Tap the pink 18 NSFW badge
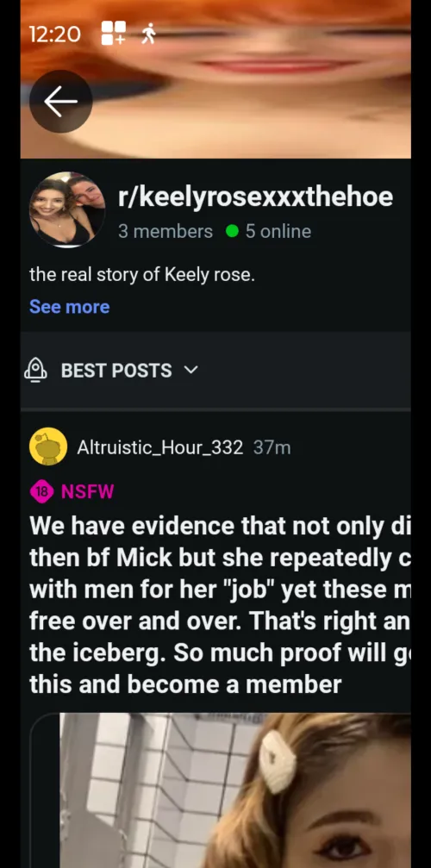The image size is (431, 868). pos(42,491)
